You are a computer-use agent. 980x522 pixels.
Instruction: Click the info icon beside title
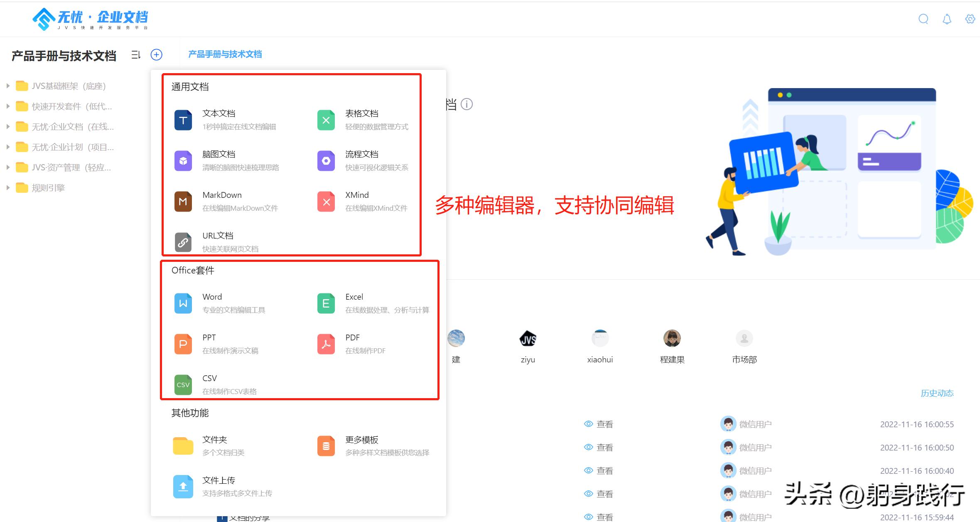click(x=467, y=104)
